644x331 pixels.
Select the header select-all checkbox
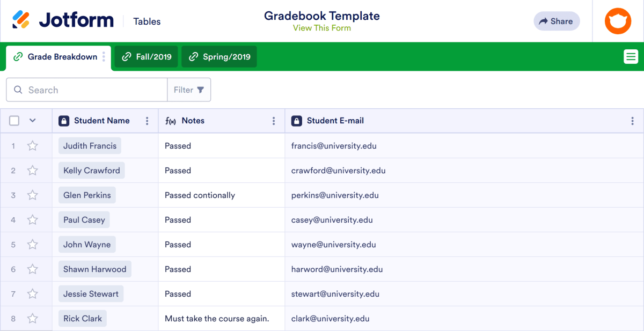14,121
